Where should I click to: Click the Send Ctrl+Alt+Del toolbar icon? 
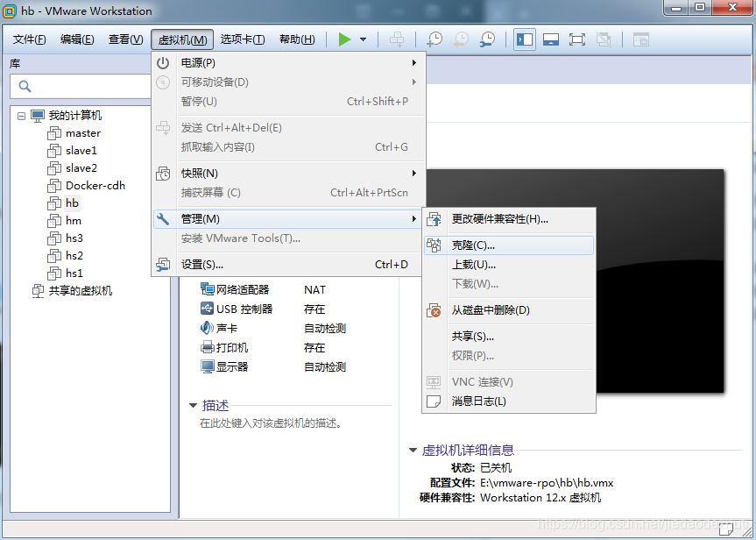tap(396, 39)
